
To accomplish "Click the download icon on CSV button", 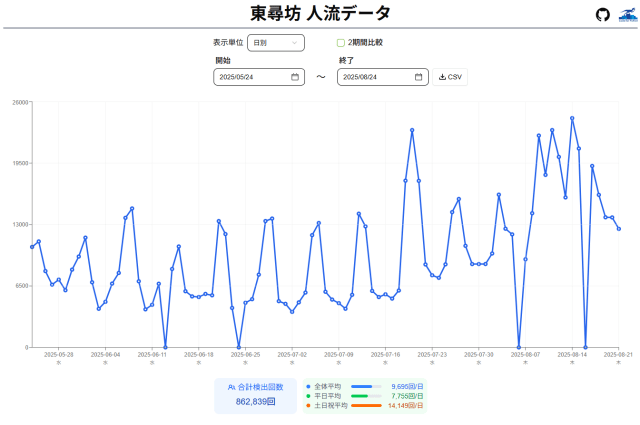I will click(442, 77).
